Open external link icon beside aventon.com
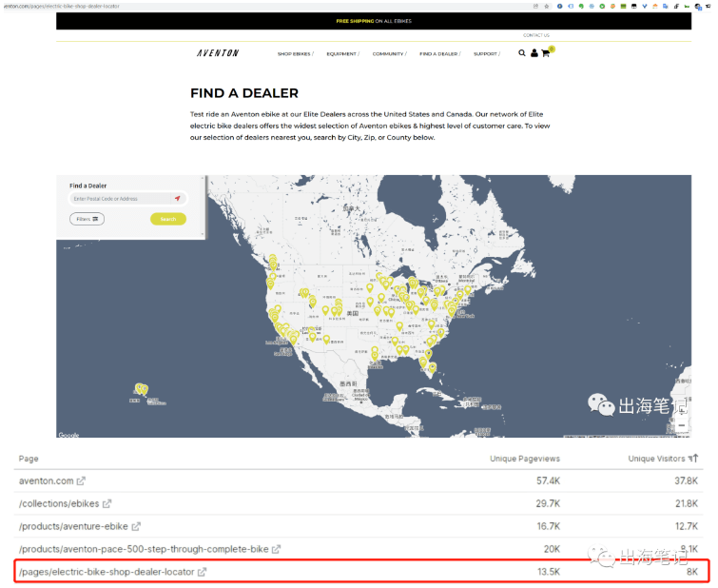This screenshot has height=588, width=718. [x=81, y=482]
